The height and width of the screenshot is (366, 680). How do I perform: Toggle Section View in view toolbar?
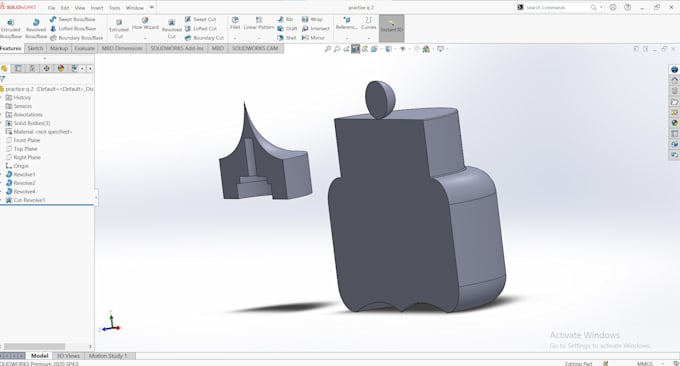click(355, 49)
